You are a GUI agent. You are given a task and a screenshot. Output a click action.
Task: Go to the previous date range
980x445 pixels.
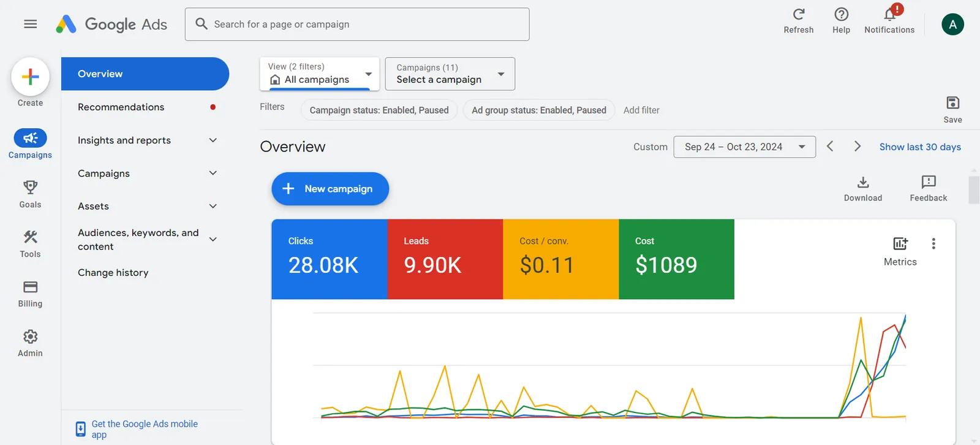click(830, 146)
